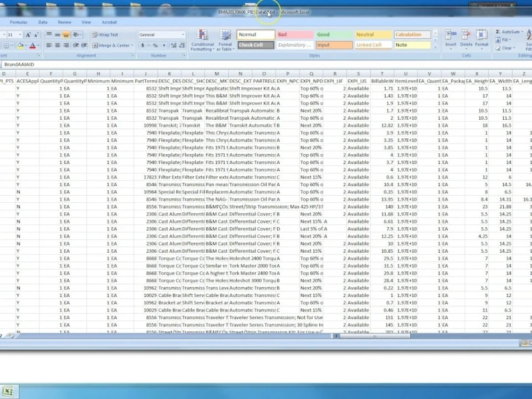Click the Insert Cells icon
This screenshot has height=399, width=532.
(x=450, y=34)
